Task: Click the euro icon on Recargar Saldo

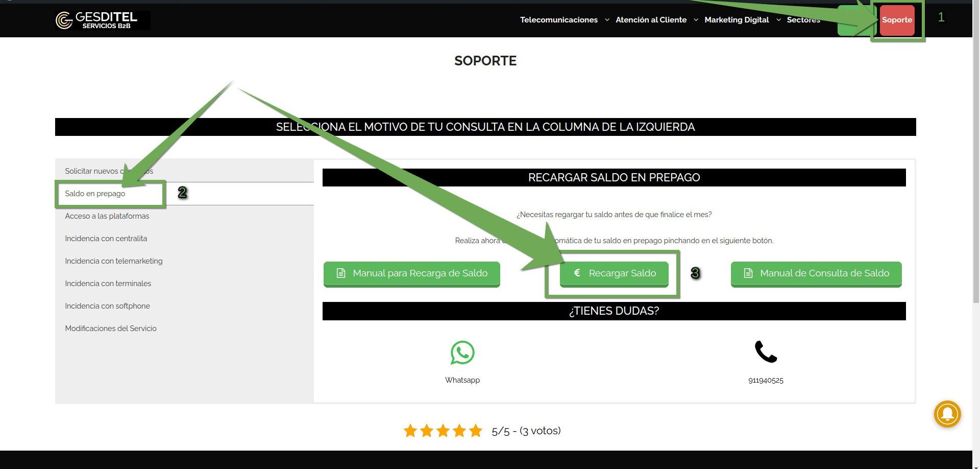Action: [x=577, y=273]
